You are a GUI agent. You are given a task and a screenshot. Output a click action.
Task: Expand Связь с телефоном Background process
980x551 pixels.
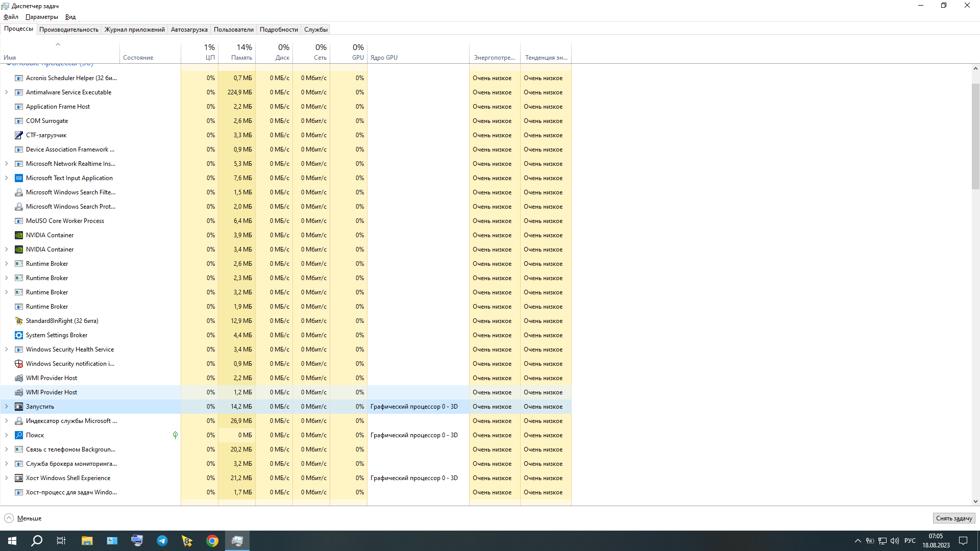(6, 449)
